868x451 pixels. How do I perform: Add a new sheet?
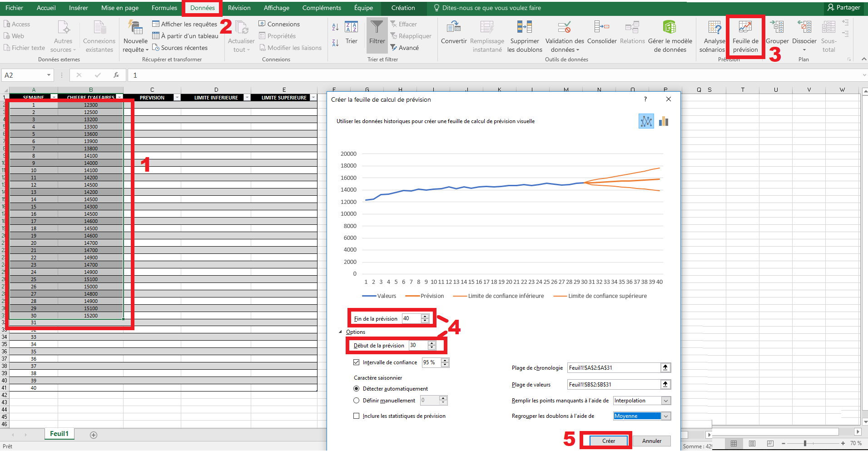point(94,435)
